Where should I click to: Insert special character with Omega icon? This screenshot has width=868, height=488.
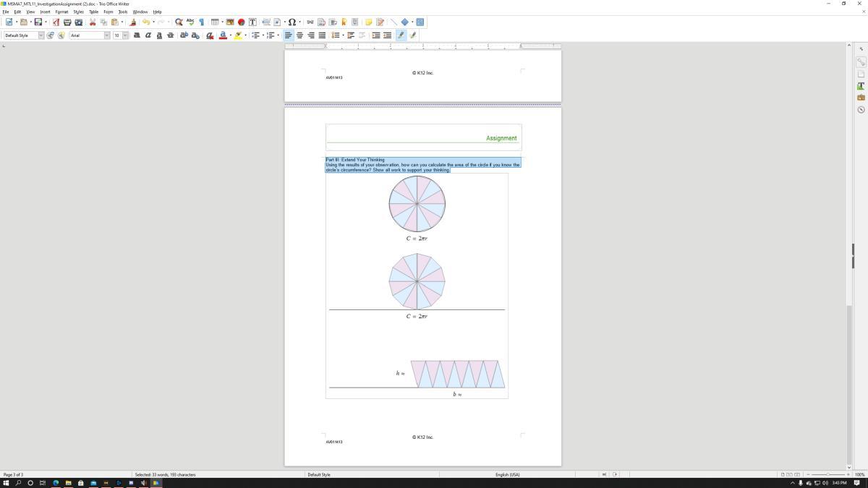(292, 22)
